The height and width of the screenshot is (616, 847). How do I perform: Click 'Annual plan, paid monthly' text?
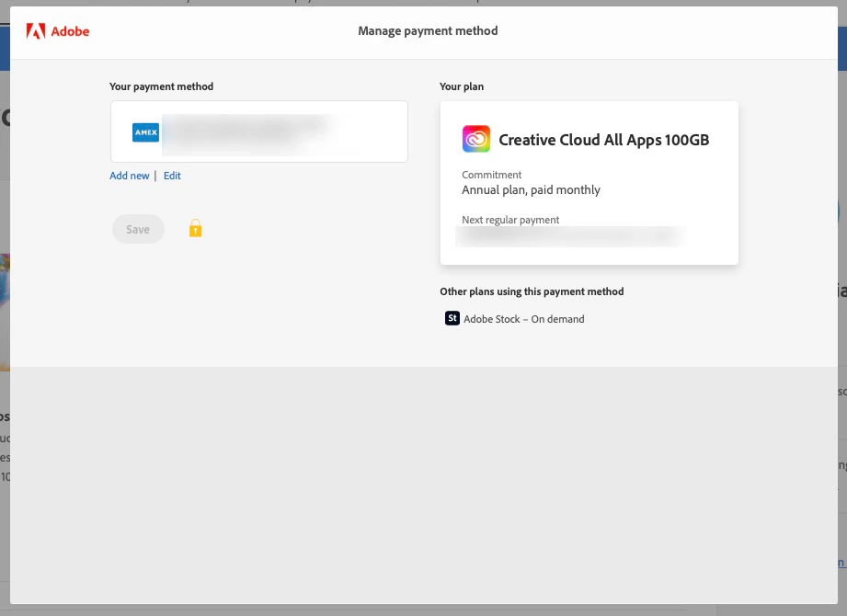[531, 190]
